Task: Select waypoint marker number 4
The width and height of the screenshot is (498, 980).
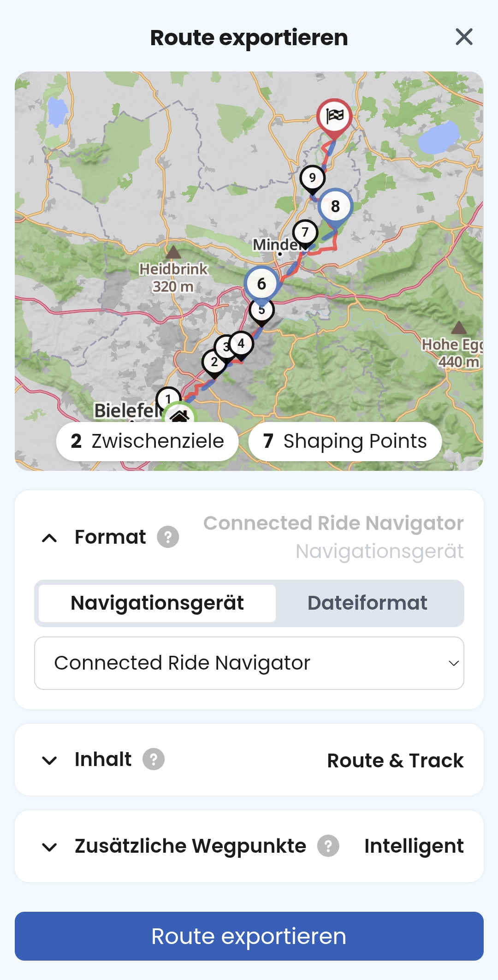Action: coord(241,344)
